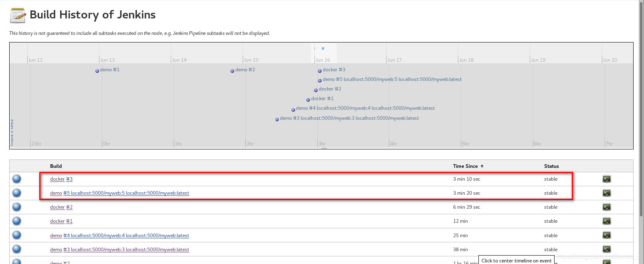
Task: Click Jun 16 label on timeline date band
Action: [323, 60]
